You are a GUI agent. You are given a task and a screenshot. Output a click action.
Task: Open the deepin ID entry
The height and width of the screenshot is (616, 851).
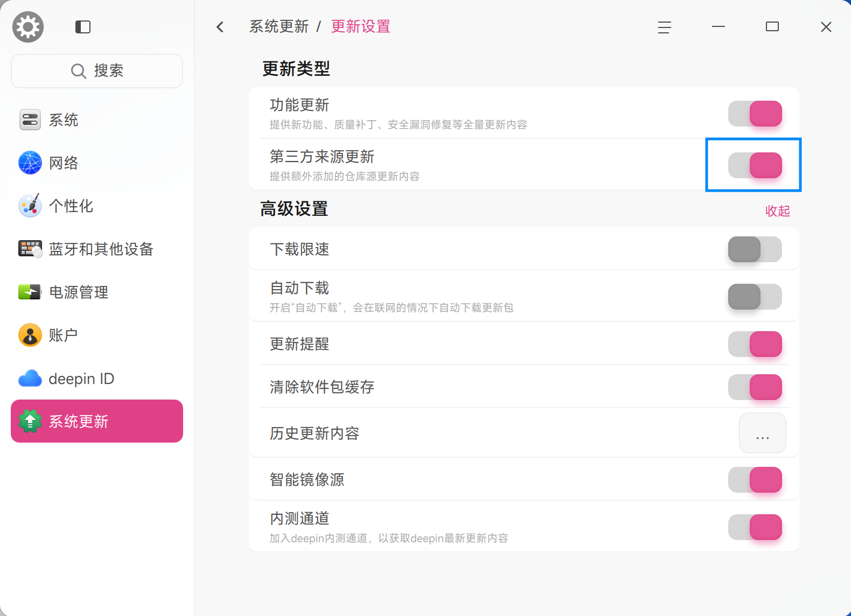pyautogui.click(x=97, y=379)
